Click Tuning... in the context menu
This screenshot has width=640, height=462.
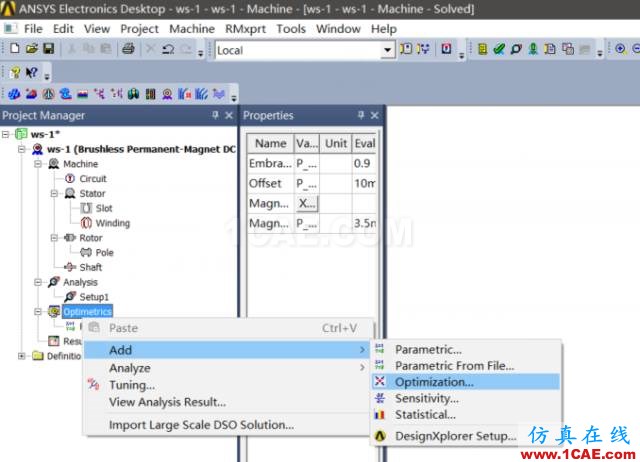tap(227, 385)
